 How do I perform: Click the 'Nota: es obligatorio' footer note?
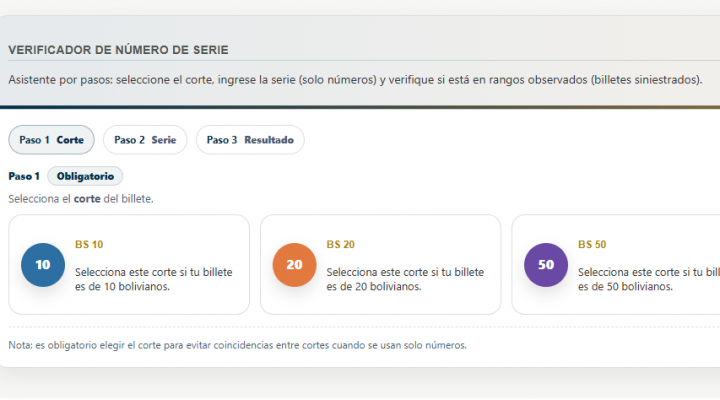pyautogui.click(x=237, y=346)
